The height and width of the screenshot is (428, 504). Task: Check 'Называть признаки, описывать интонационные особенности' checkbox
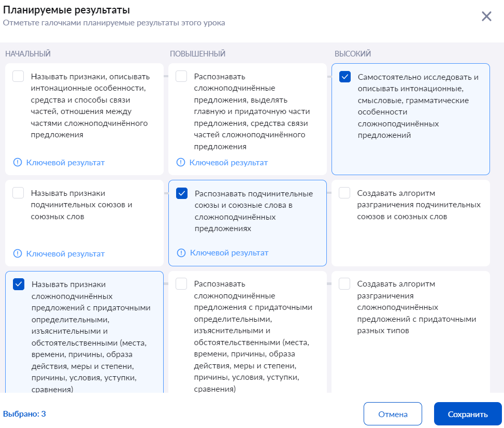[18, 77]
